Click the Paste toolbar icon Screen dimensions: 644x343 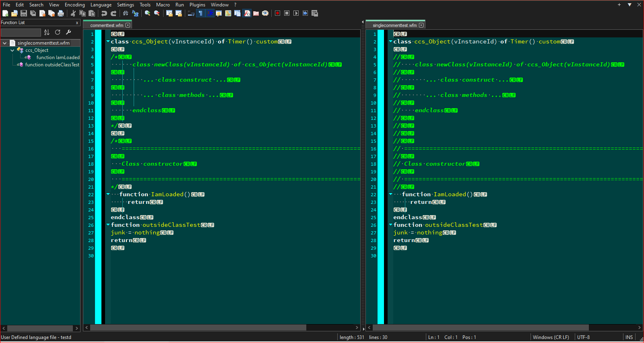coord(92,13)
